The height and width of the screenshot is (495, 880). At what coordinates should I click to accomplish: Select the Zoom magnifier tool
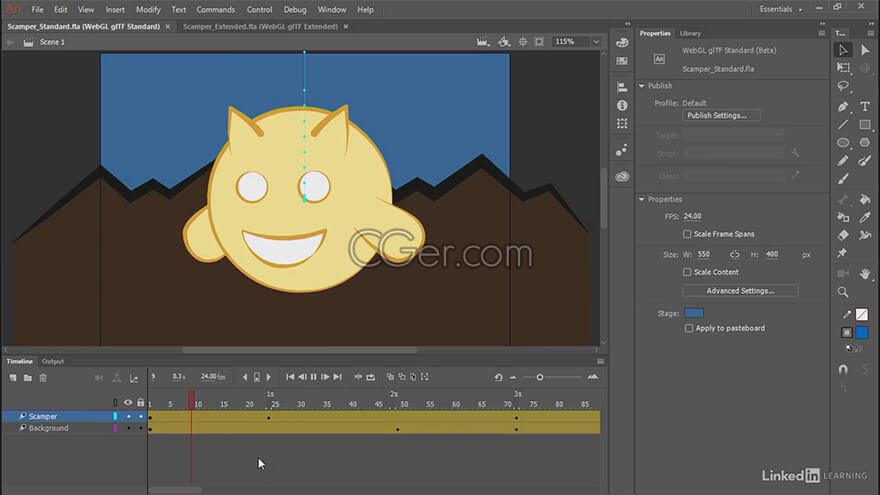843,292
